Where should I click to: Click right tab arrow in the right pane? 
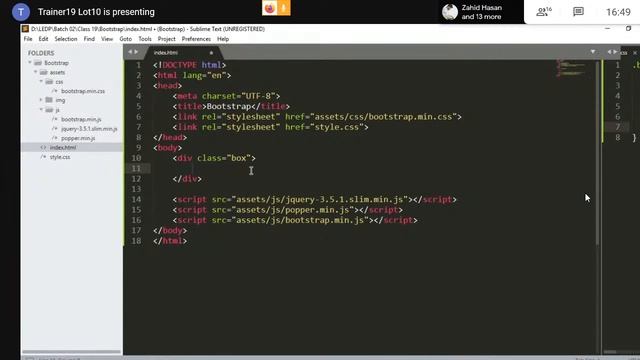click(x=615, y=52)
